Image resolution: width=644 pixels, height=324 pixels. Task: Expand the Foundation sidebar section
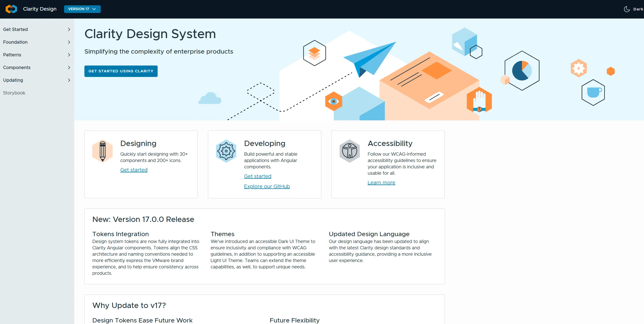coord(37,42)
